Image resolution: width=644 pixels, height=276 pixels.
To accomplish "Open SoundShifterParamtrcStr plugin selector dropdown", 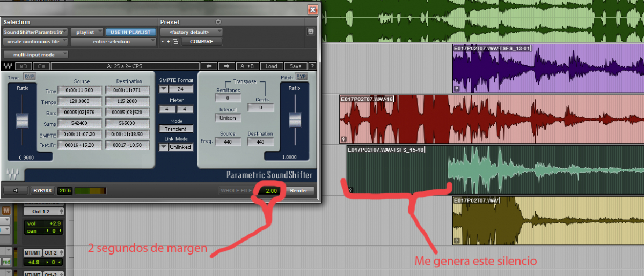I will (35, 32).
